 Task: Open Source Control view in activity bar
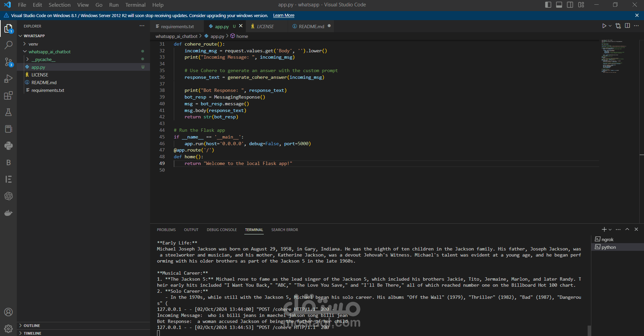pos(8,62)
